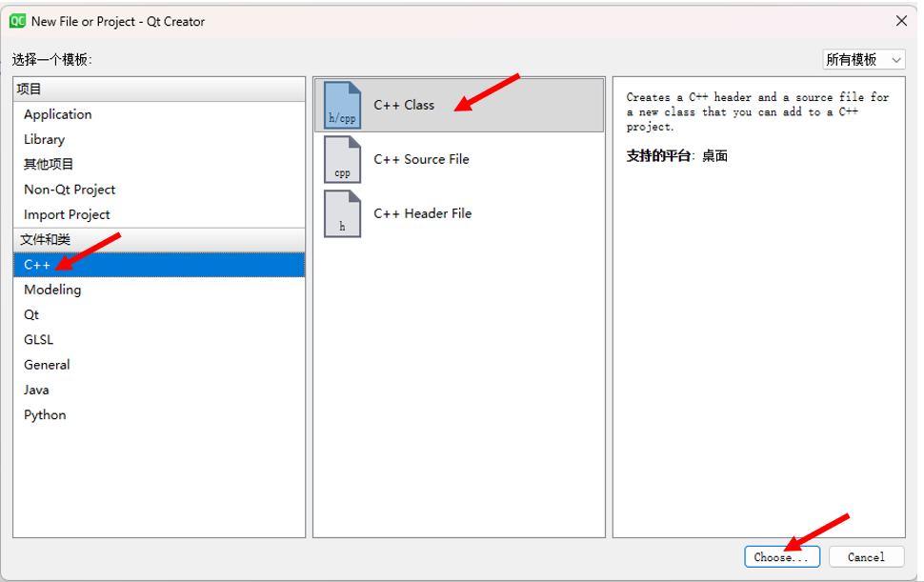Pick the C++ Header File template label
The width and height of the screenshot is (924, 582).
[x=423, y=213]
